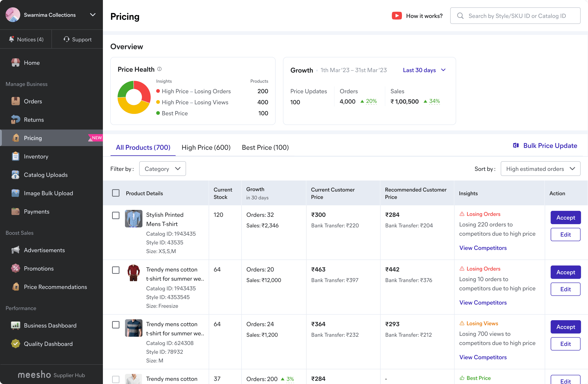View Competitors for Losing 10 orders row
The image size is (588, 384).
tap(483, 302)
